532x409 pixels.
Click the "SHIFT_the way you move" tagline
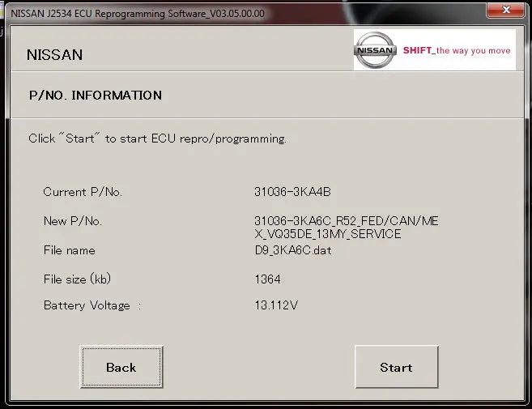(457, 50)
